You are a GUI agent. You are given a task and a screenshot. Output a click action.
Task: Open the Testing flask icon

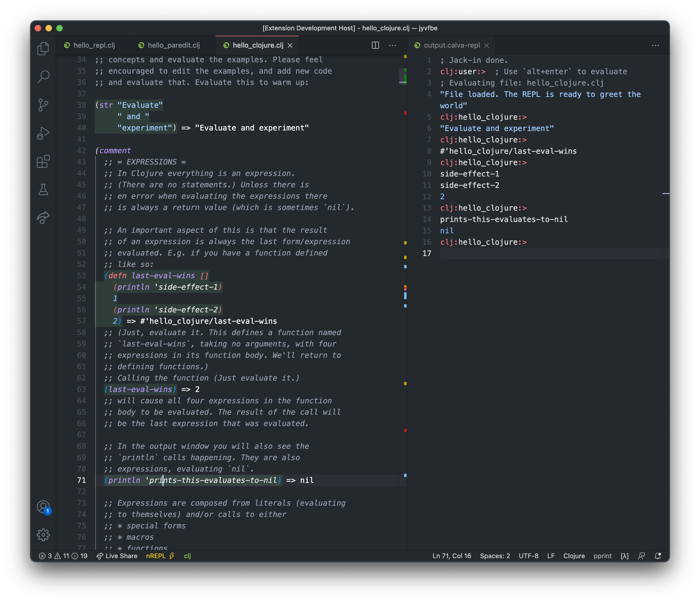[43, 189]
